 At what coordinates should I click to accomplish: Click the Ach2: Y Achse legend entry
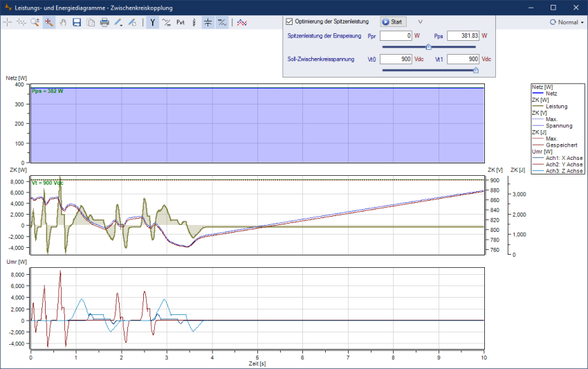564,164
